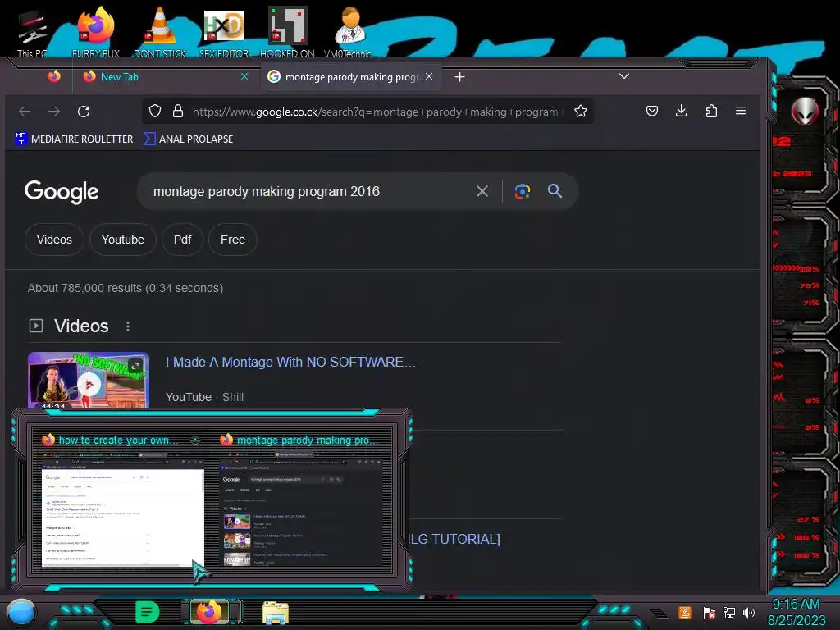
Task: Open the HxD editor desktop shortcut
Action: click(x=224, y=33)
